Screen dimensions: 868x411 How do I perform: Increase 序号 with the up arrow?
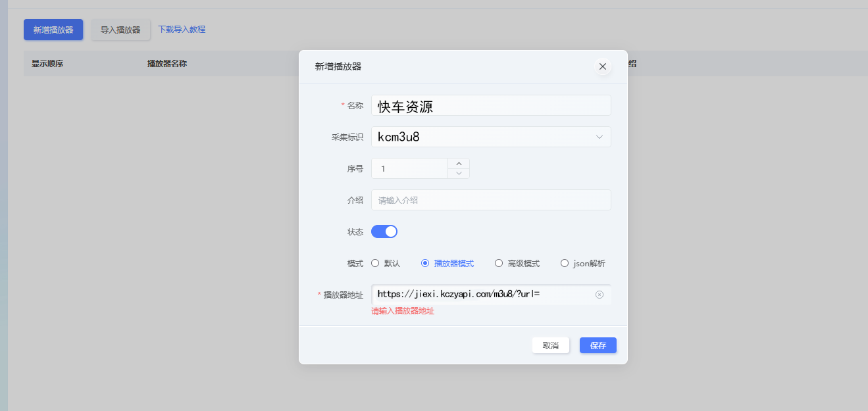(x=459, y=164)
